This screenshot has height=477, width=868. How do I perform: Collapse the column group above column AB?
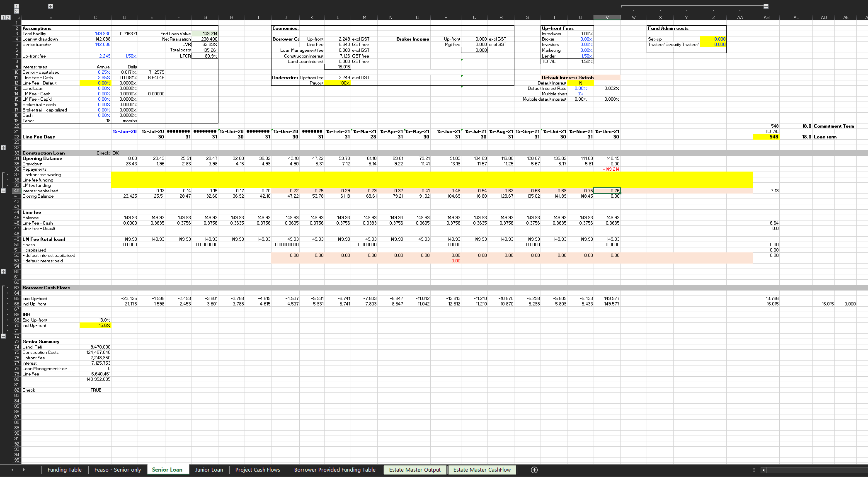tap(766, 6)
